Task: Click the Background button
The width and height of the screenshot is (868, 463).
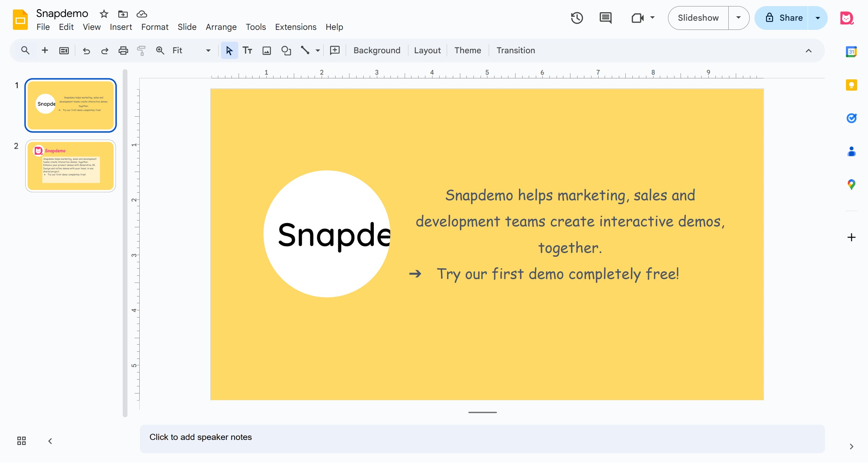Action: point(377,51)
